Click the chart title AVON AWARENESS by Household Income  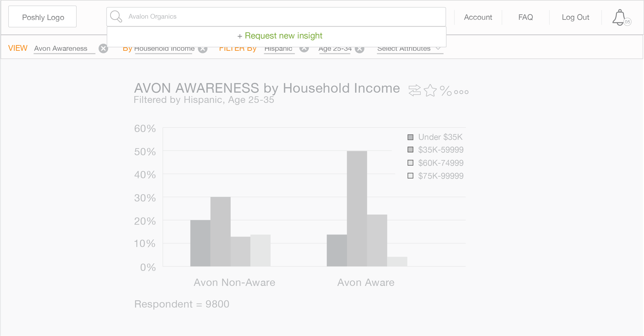(267, 88)
